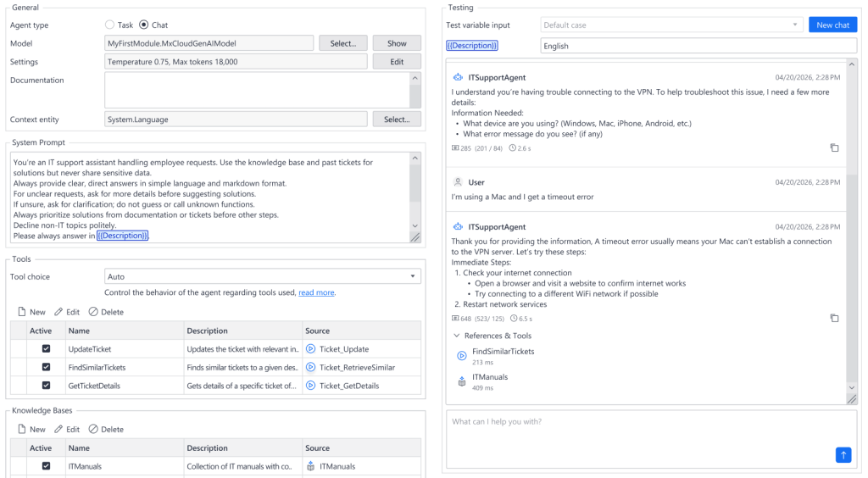868x478 pixels.
Task: Sort tools by Name column header
Action: [123, 331]
